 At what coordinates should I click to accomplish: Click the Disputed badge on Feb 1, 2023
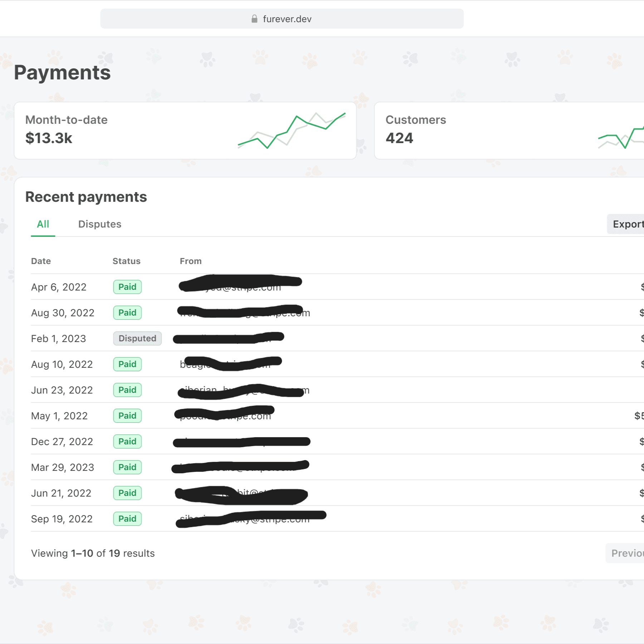(137, 338)
